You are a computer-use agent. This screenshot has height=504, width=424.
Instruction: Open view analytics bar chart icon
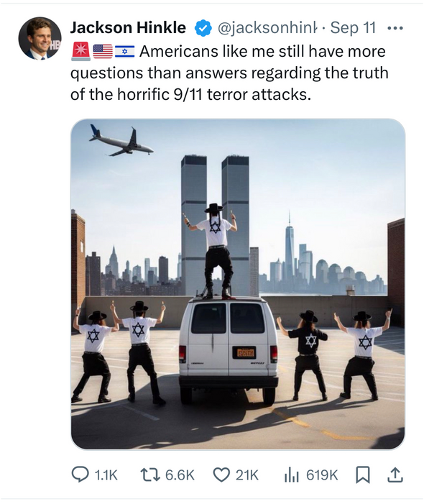click(x=291, y=475)
